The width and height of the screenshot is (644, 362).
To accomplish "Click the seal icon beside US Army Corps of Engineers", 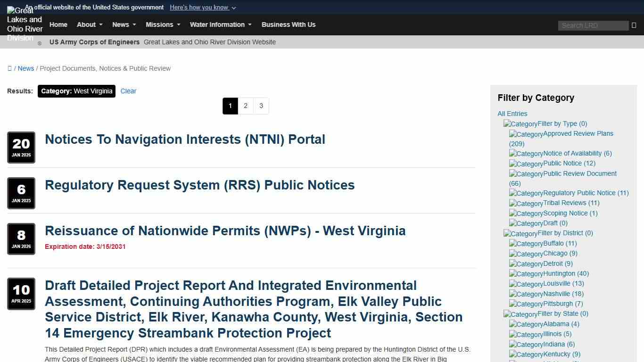I will click(40, 42).
